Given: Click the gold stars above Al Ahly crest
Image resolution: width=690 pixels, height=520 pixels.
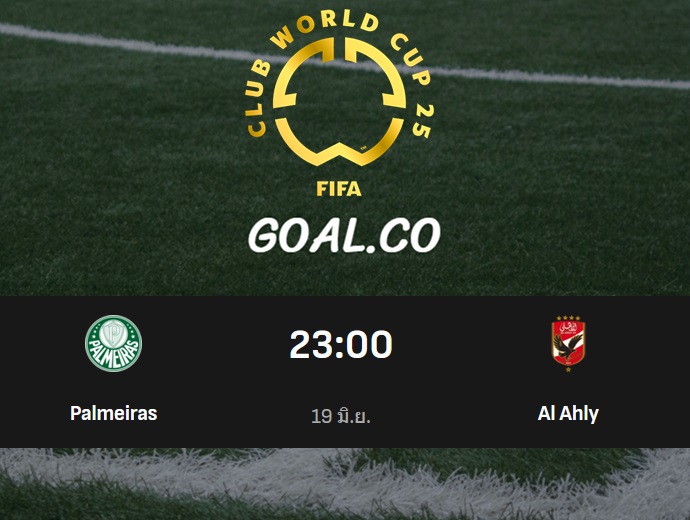Looking at the screenshot, I should point(568,318).
